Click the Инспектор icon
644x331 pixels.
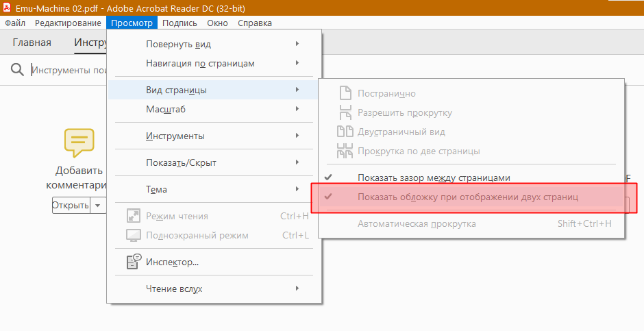[134, 262]
